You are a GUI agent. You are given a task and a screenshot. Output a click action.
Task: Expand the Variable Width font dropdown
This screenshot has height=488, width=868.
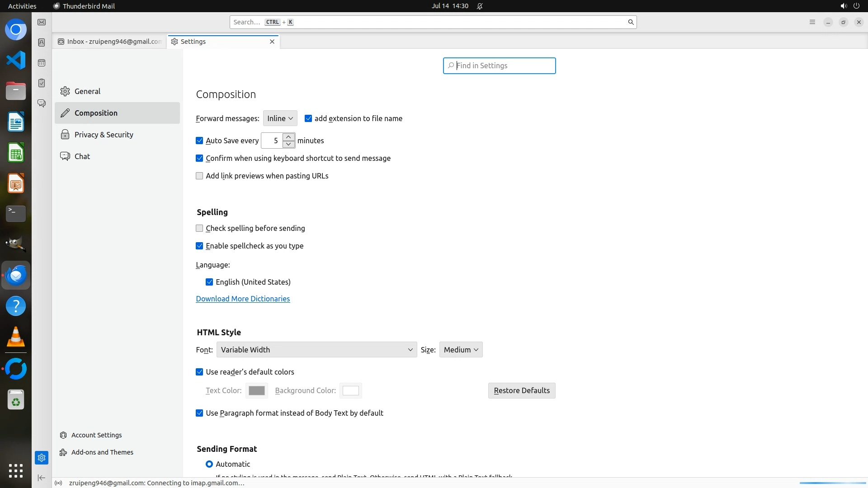(316, 350)
